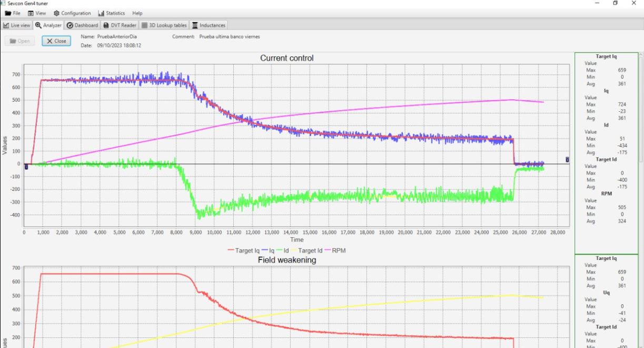Screen dimensions: 644x348
Task: Switch to the Live view tab
Action: [x=17, y=25]
